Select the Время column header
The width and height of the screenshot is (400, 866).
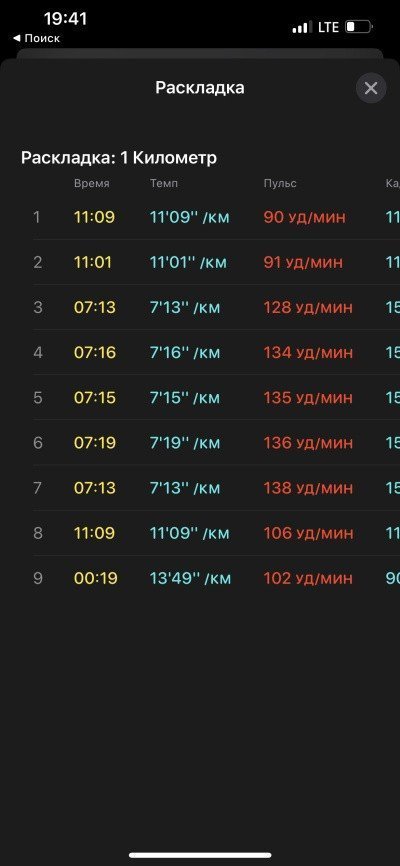[x=92, y=184]
